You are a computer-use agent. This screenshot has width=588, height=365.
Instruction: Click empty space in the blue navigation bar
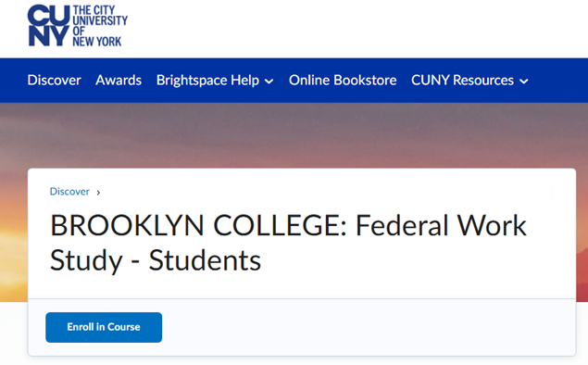coord(558,81)
